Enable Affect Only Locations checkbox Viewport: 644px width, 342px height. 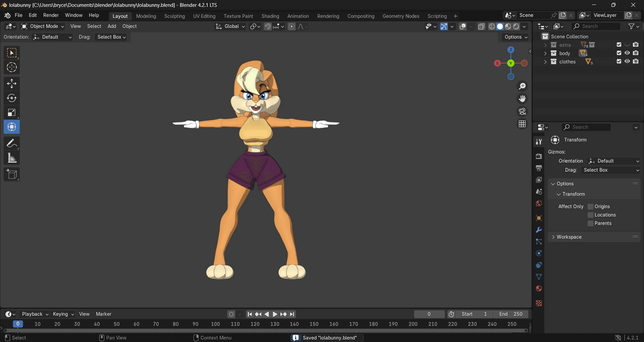point(590,215)
